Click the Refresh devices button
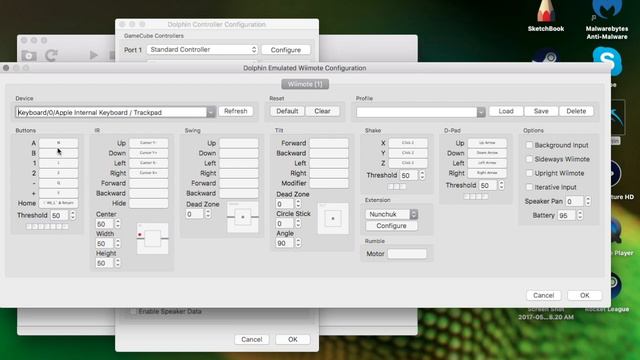This screenshot has height=360, width=640. (236, 111)
